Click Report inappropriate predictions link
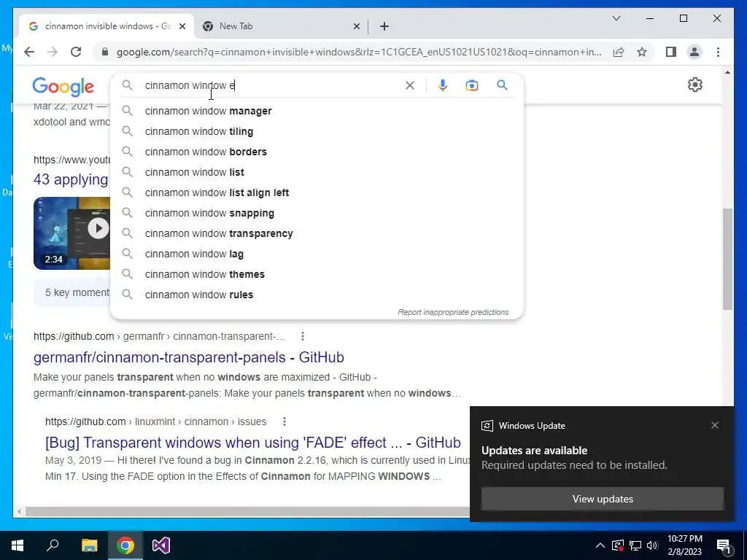The image size is (747, 560). (x=453, y=312)
